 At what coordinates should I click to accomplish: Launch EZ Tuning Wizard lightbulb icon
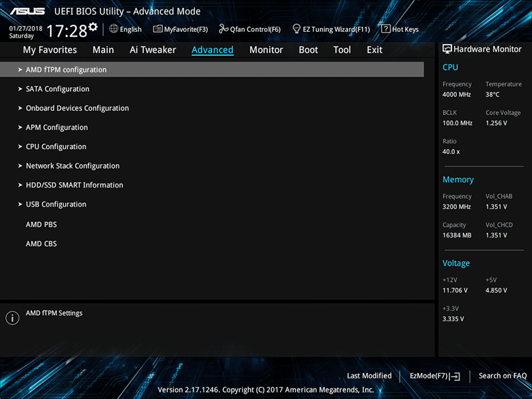296,29
